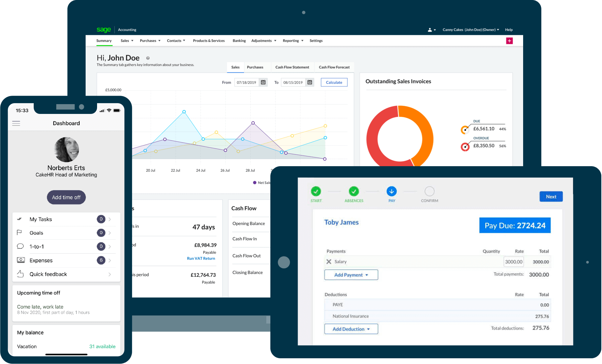Select the ABSENCES step checkmark
This screenshot has width=602, height=364.
click(354, 191)
